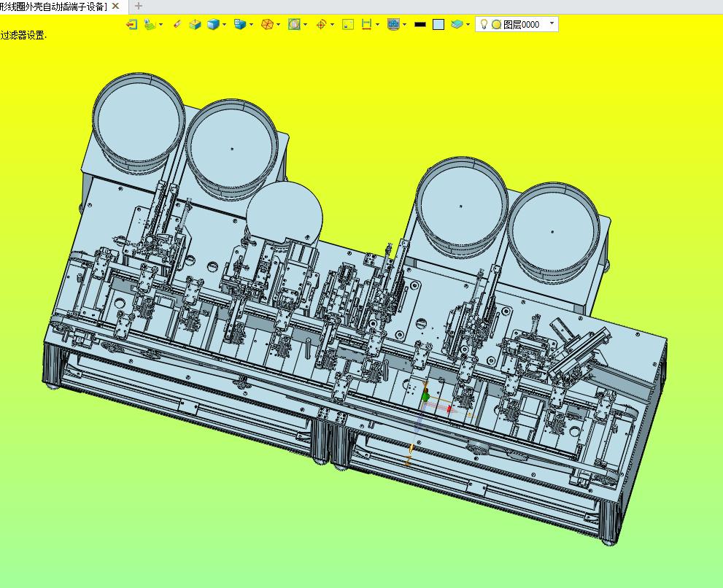
Task: Click the black line color swatch
Action: coord(420,24)
